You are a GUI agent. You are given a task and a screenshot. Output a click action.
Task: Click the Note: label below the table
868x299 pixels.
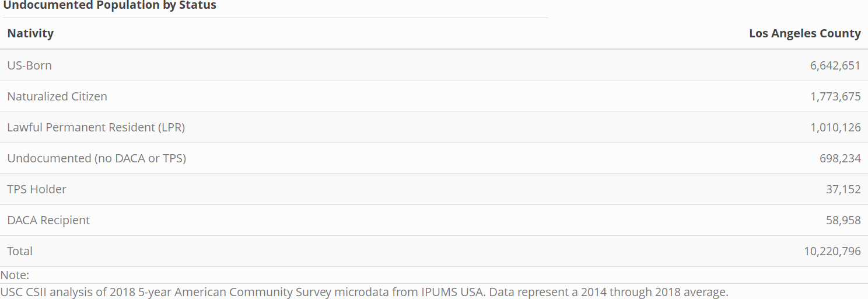click(15, 275)
